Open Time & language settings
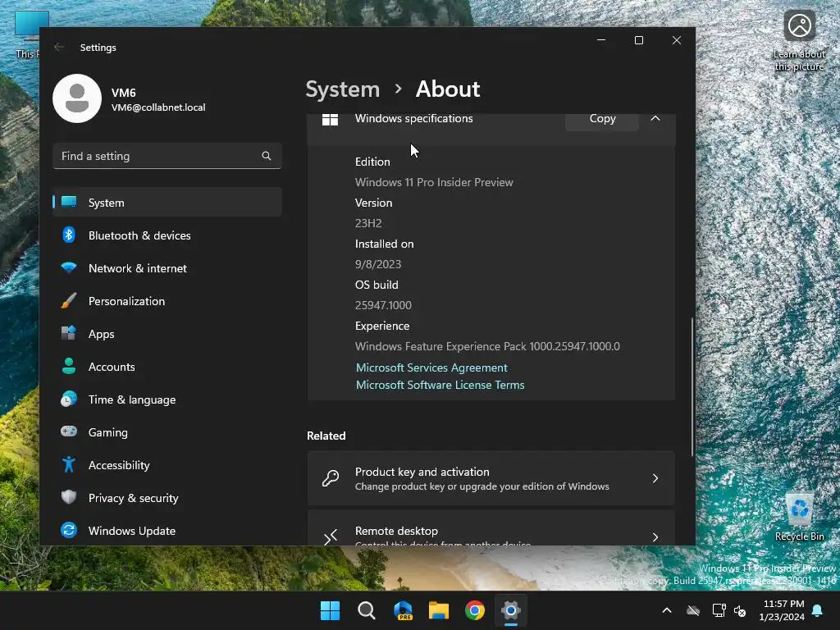The height and width of the screenshot is (630, 840). point(167,399)
